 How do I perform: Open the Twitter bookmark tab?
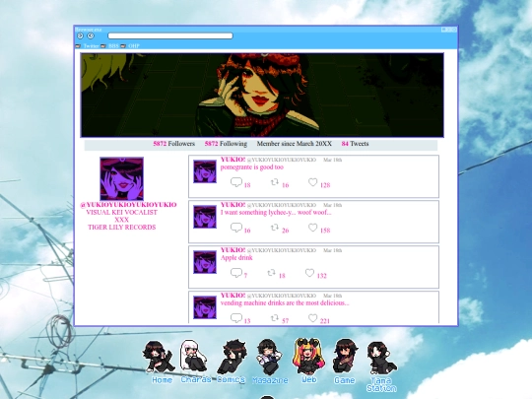coord(88,45)
